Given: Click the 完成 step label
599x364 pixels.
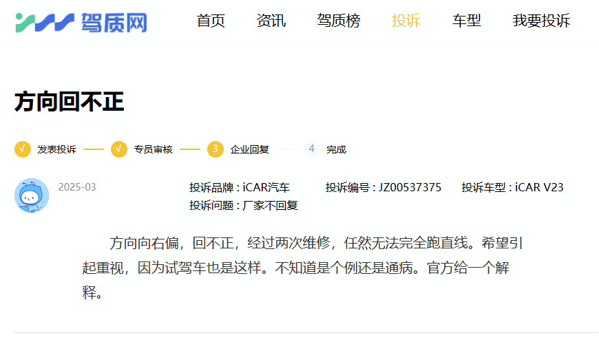Looking at the screenshot, I should [336, 149].
